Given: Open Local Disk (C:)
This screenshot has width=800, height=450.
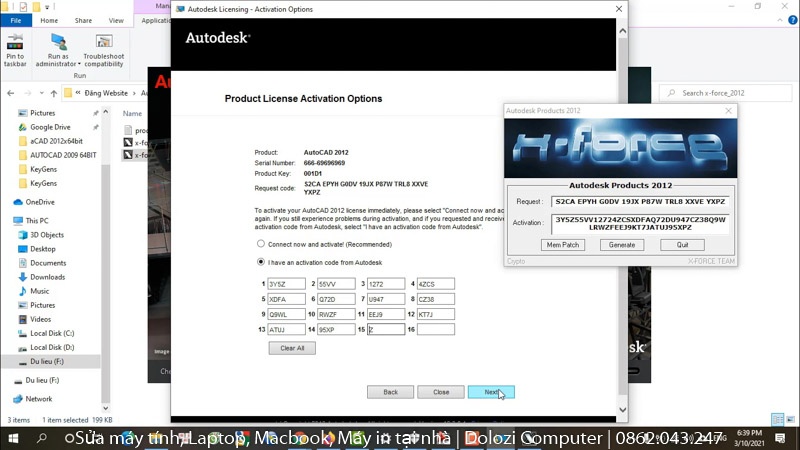Looking at the screenshot, I should pos(52,333).
